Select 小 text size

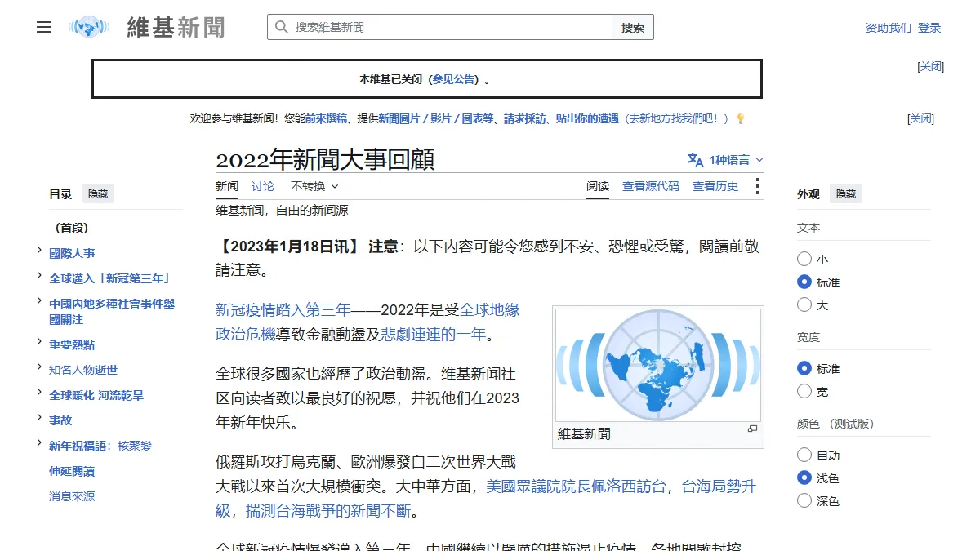804,259
